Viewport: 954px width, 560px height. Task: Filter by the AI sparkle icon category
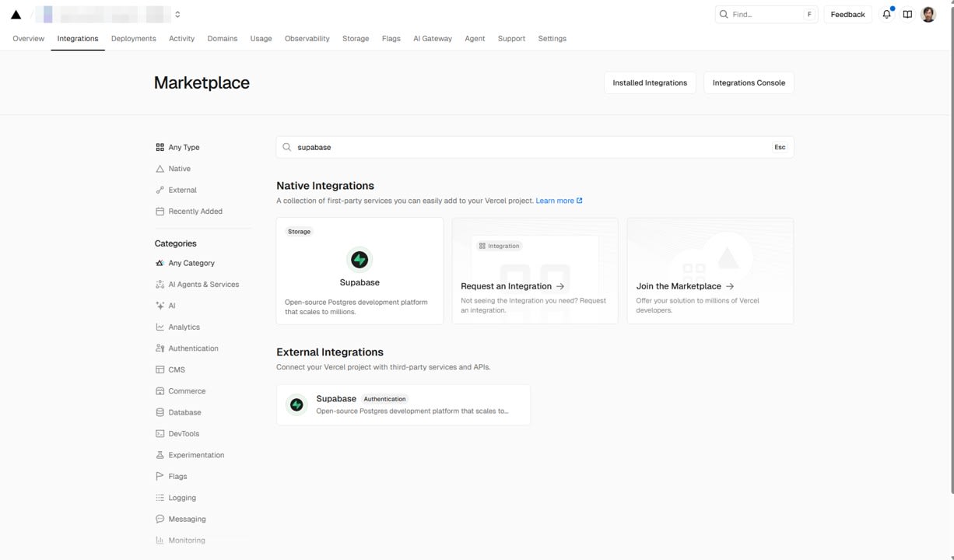(160, 306)
